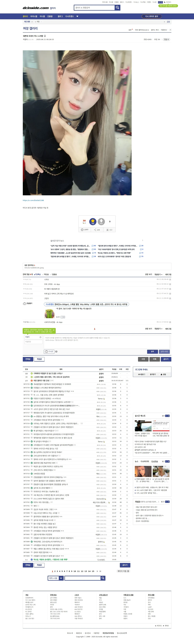Click next arrow in 뉴스 panel
194x644 pixels.
click(169, 461)
